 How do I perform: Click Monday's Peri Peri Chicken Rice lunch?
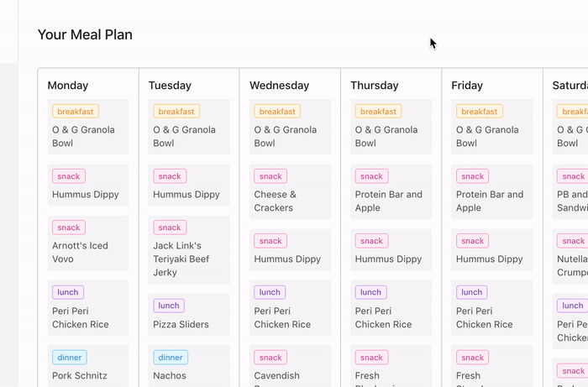pos(87,307)
